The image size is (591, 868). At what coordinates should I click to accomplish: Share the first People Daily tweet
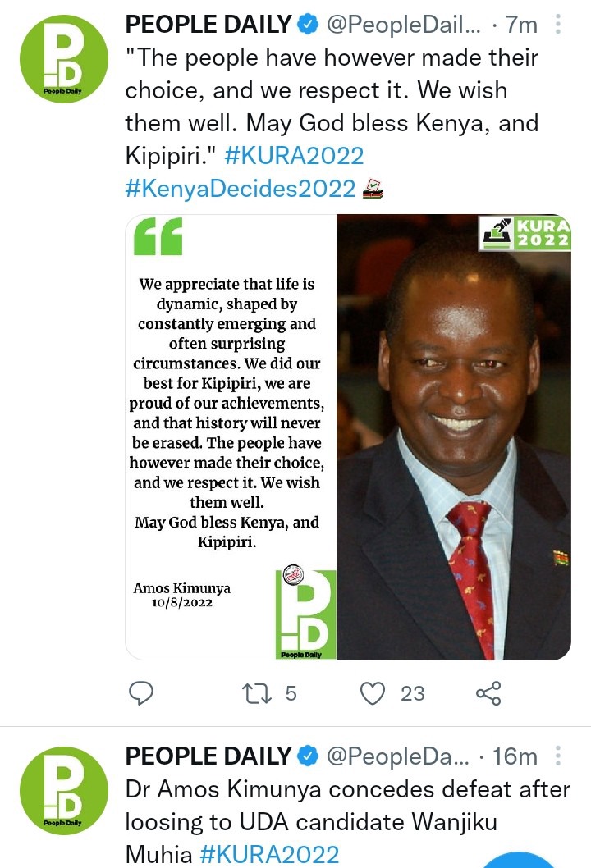point(488,693)
